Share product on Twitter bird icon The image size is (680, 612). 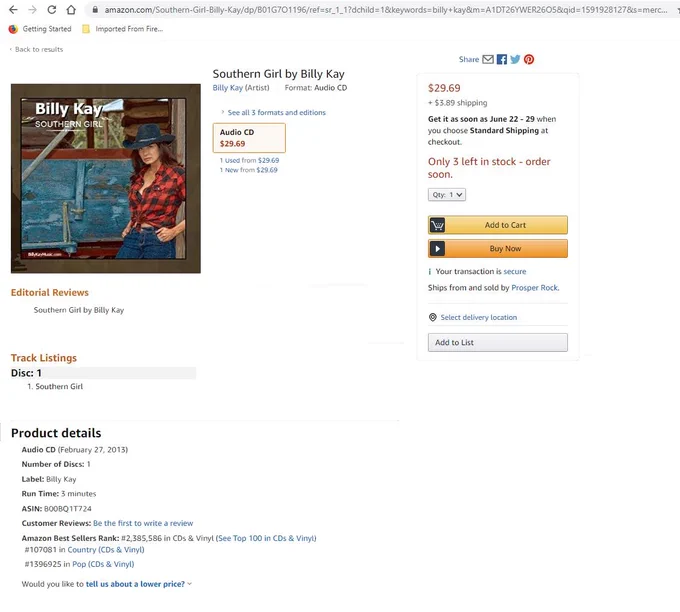515,59
